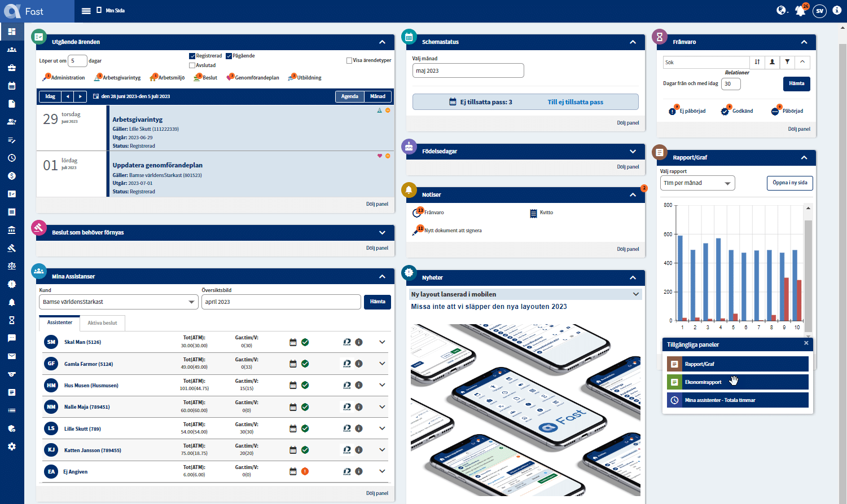Screen dimensions: 847x504
Task: Open the notifications bell in top bar
Action: tap(800, 11)
